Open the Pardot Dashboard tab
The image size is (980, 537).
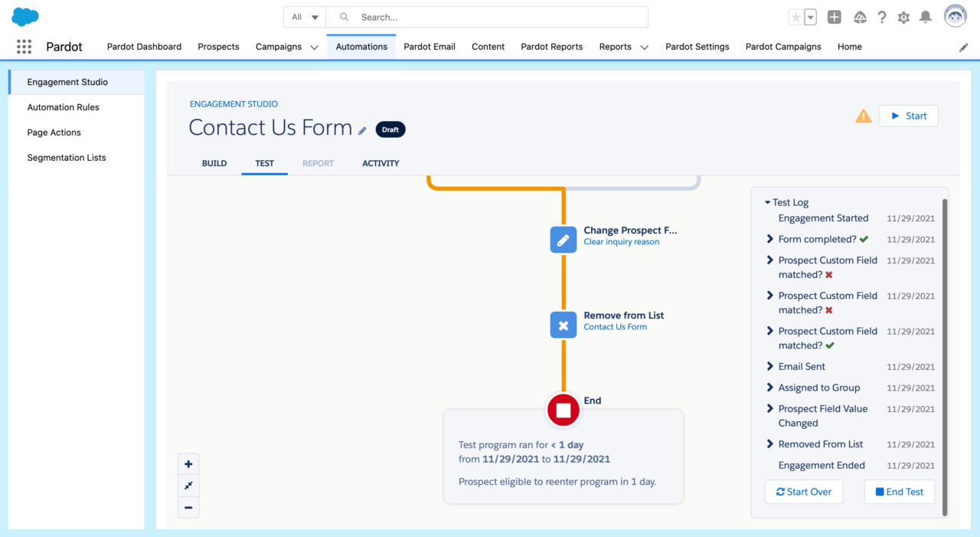pos(144,47)
